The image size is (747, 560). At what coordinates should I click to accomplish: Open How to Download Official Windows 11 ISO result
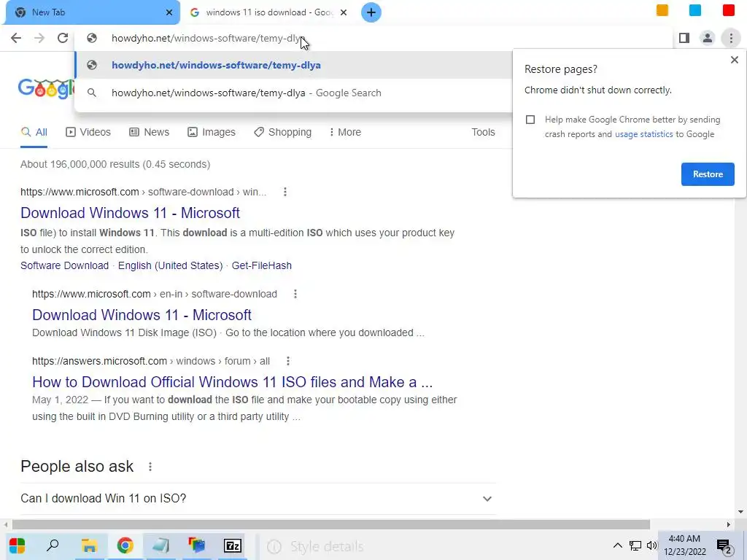[x=233, y=382]
